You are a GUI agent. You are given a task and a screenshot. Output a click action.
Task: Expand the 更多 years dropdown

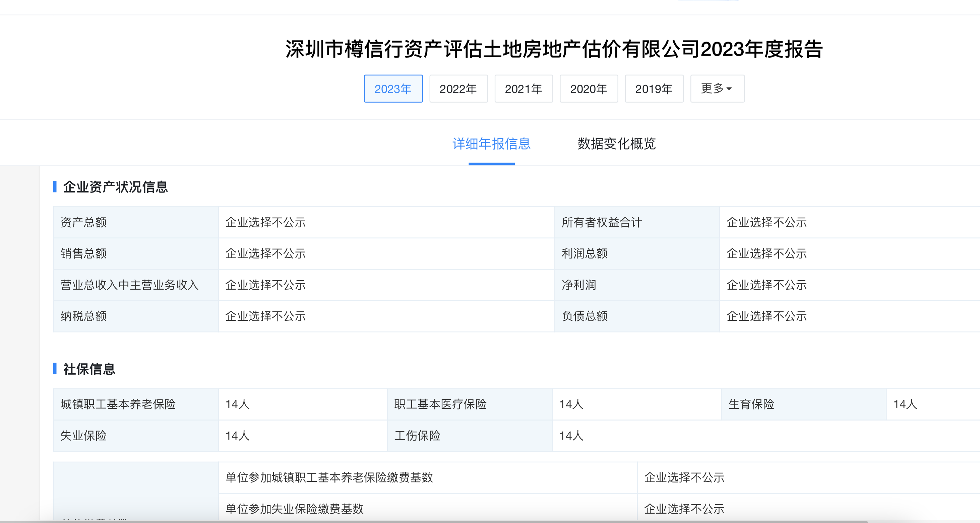(713, 88)
